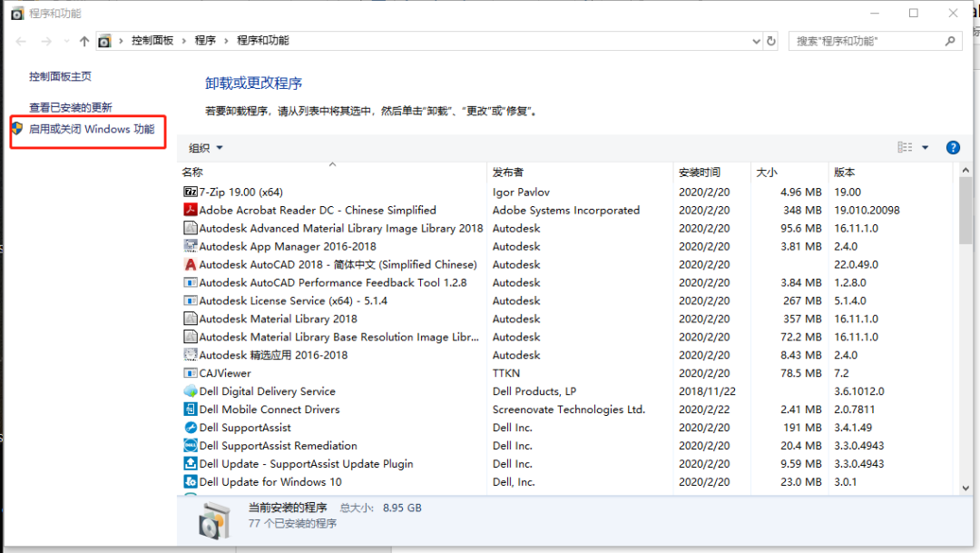
Task: Sort list by 版本 column header
Action: point(892,172)
